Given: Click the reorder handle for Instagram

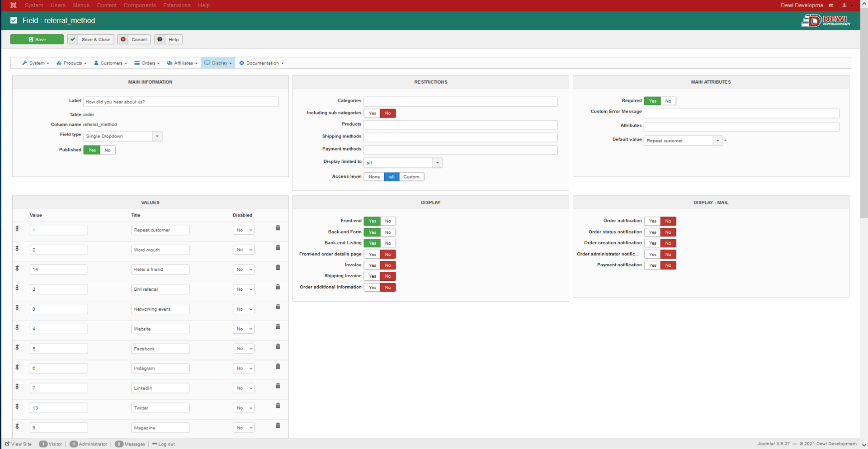Looking at the screenshot, I should coord(17,367).
